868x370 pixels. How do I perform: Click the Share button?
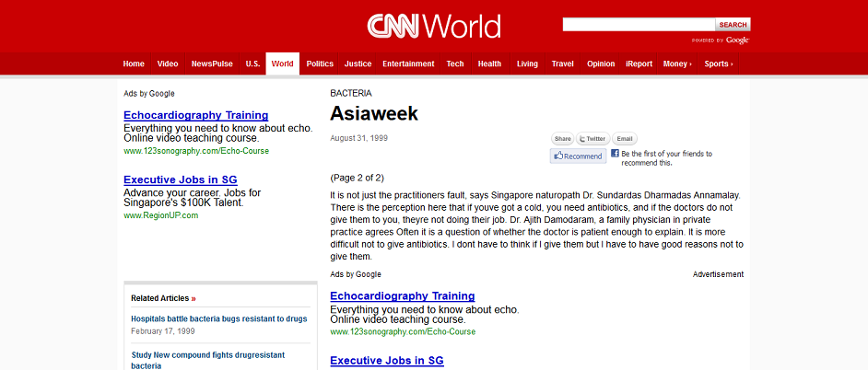(562, 139)
